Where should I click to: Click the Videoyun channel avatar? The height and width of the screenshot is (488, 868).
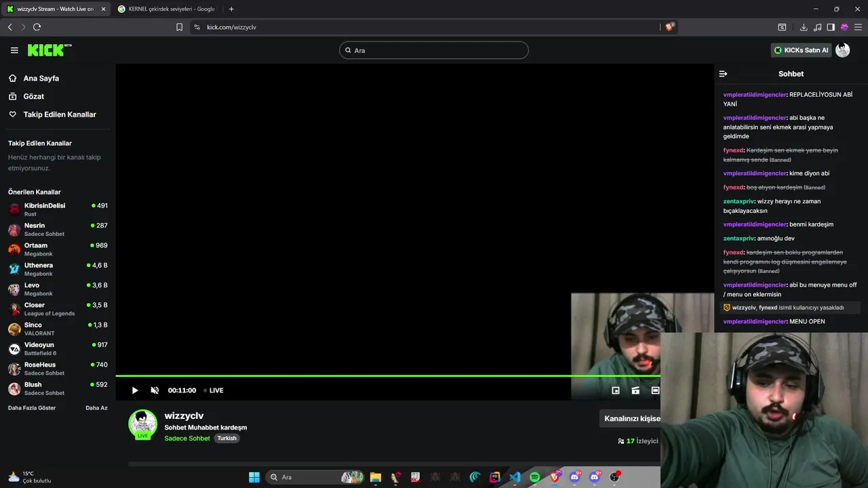coord(14,349)
